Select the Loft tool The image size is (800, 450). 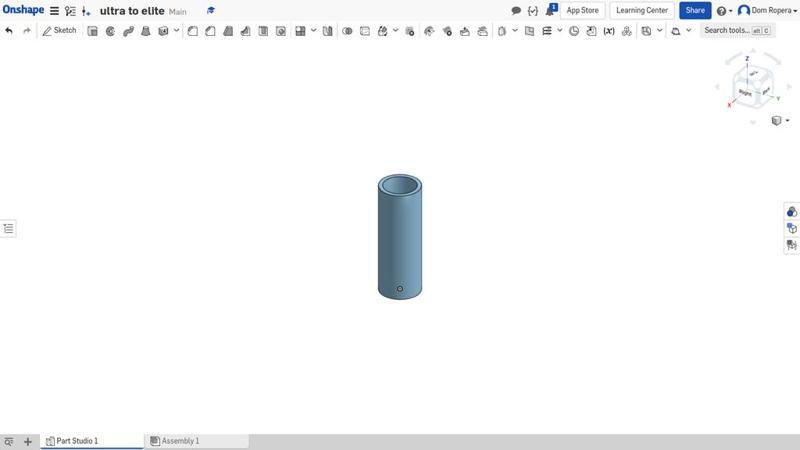(x=145, y=31)
